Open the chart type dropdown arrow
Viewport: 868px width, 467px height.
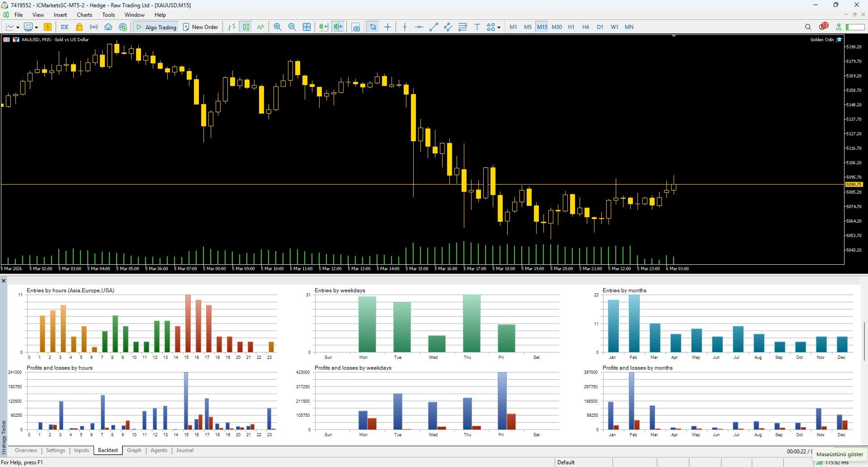(x=18, y=27)
